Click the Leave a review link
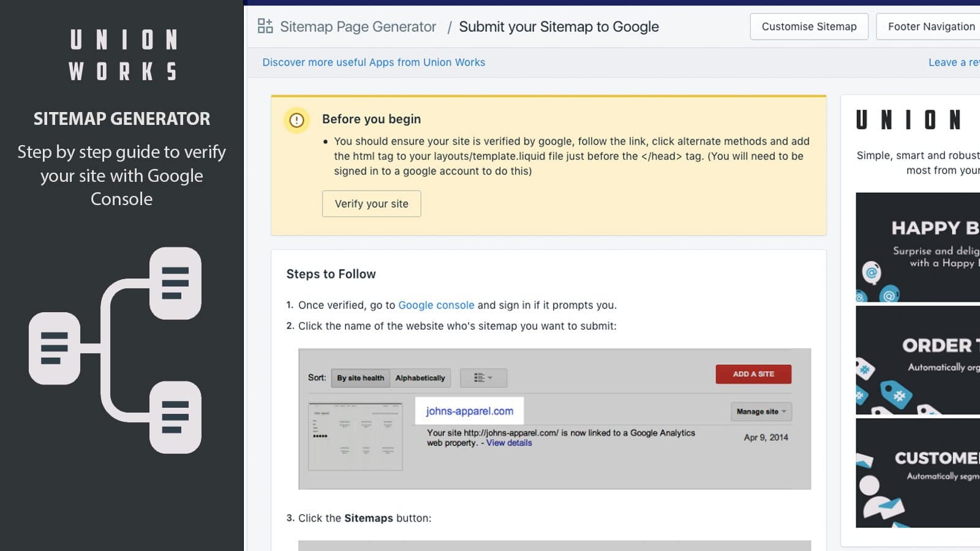Screen dimensions: 980x551 pos(954,62)
